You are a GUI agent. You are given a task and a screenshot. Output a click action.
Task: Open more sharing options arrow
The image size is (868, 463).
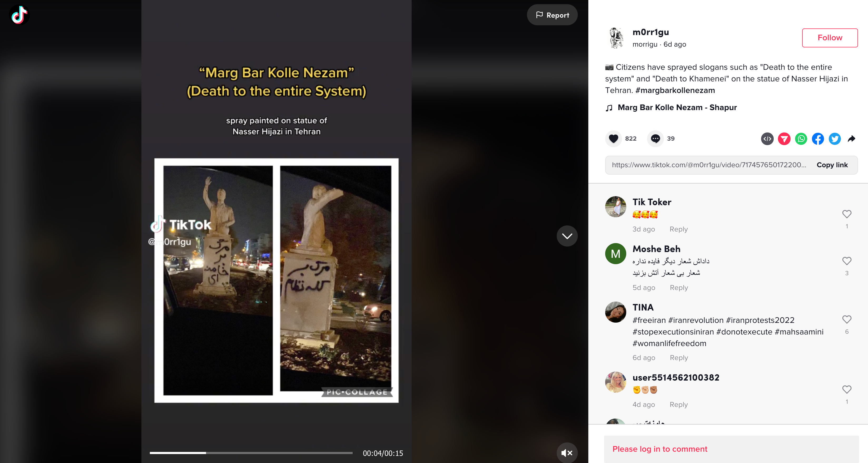[x=852, y=139]
